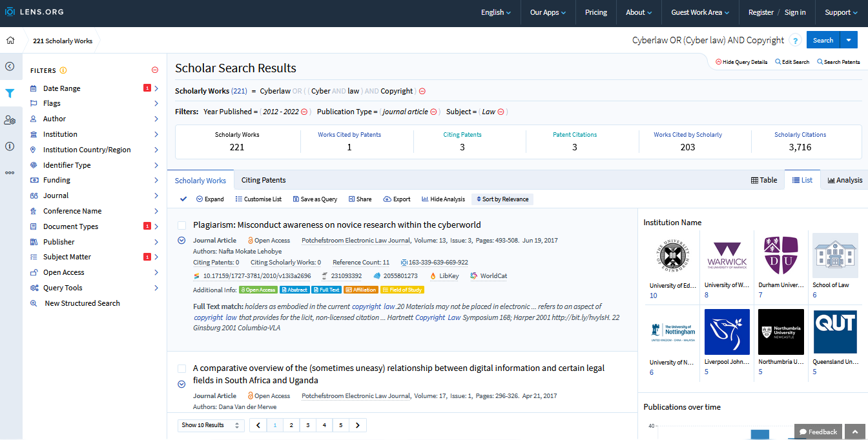
Task: Go to results page 3
Action: click(308, 425)
